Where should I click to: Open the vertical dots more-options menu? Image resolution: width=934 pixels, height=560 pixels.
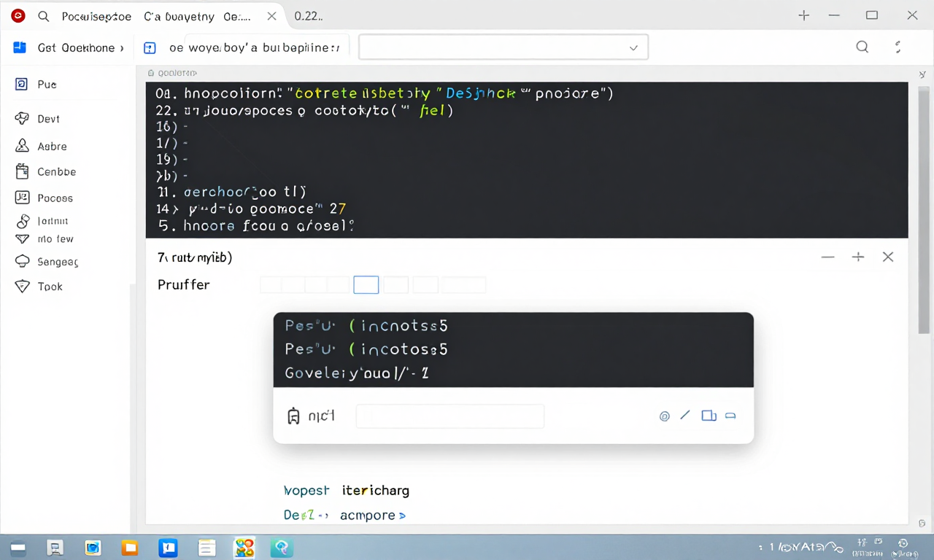[898, 47]
